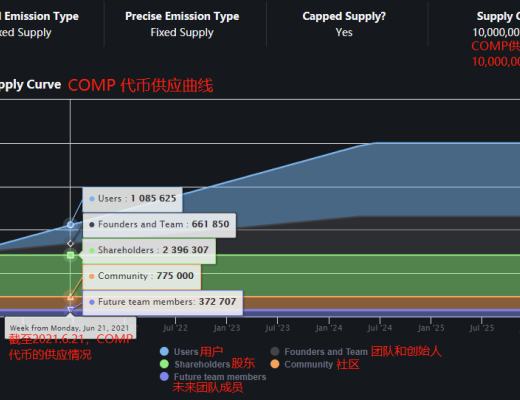Toggle Community series in the legend
The width and height of the screenshot is (520, 400).
point(302,364)
